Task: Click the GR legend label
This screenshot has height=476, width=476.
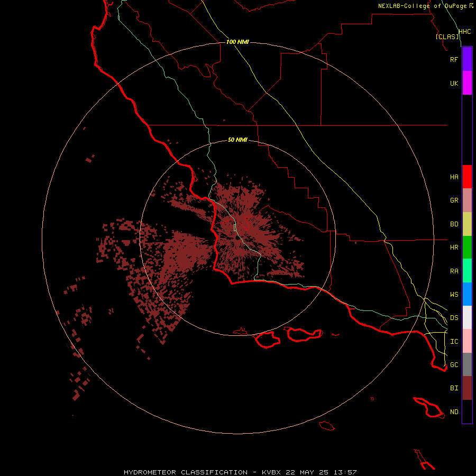Action: coord(454,200)
